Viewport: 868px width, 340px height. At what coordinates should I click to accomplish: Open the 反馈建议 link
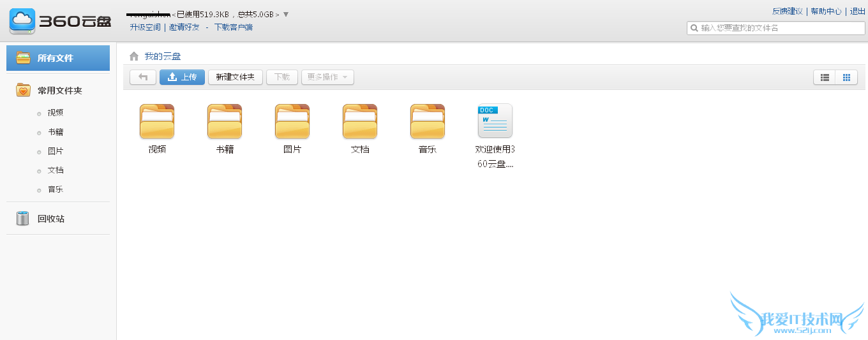click(788, 11)
